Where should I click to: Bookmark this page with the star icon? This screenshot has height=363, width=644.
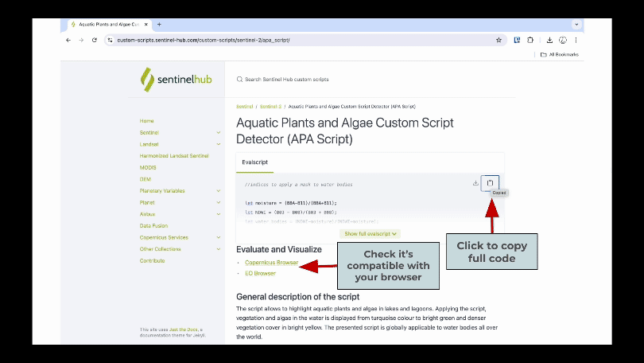tap(499, 41)
